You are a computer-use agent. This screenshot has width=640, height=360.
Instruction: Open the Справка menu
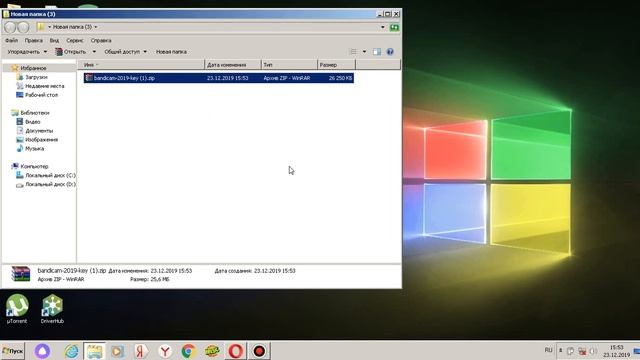[101, 40]
